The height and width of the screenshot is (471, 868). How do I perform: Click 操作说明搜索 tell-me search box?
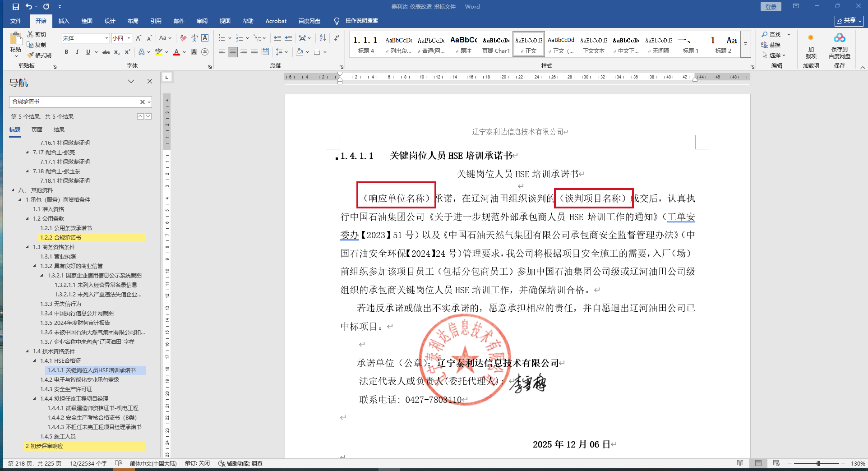pos(361,21)
